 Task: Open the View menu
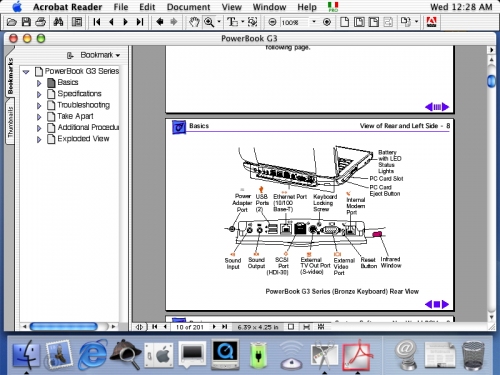point(232,7)
